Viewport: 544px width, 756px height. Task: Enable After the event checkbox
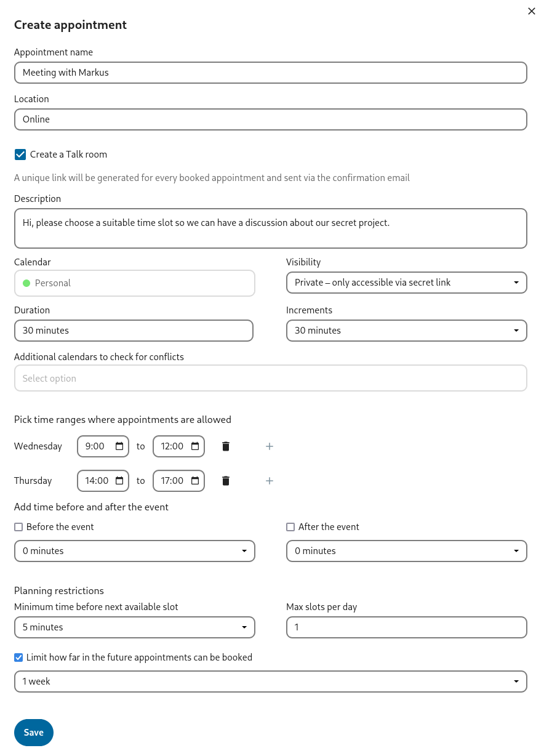290,527
